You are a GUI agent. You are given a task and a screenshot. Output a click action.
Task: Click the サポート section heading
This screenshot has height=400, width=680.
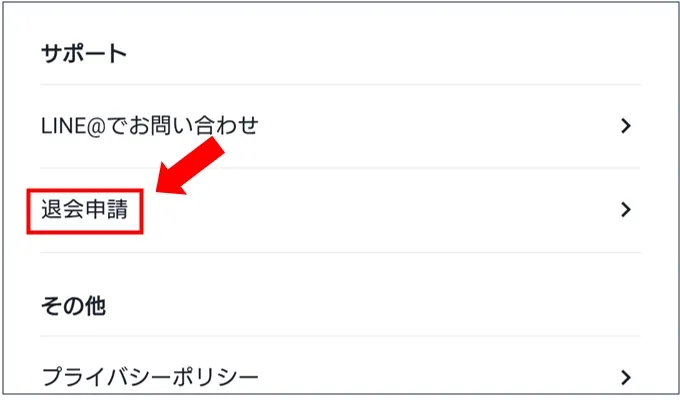84,54
